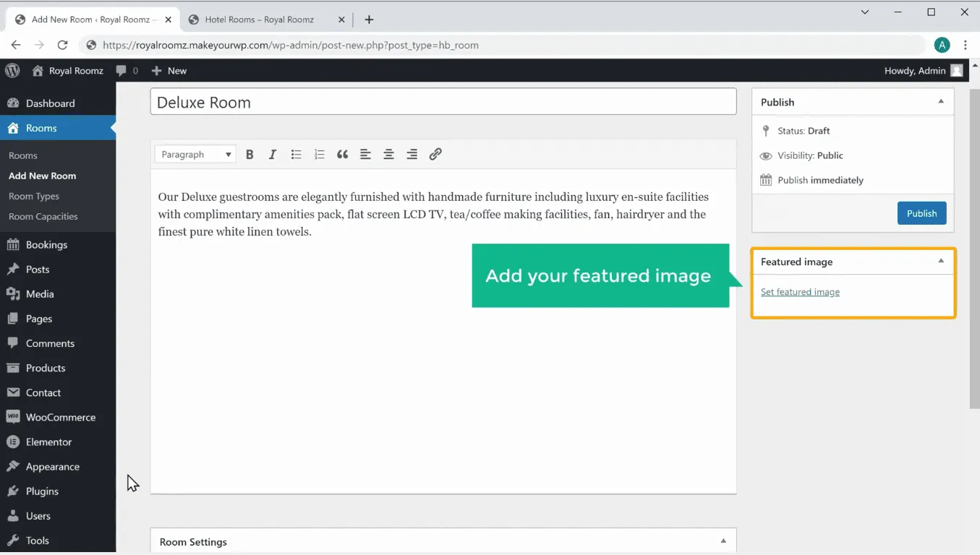Open the Paragraph format dropdown
Viewport: 980px width, 555px height.
click(x=195, y=155)
